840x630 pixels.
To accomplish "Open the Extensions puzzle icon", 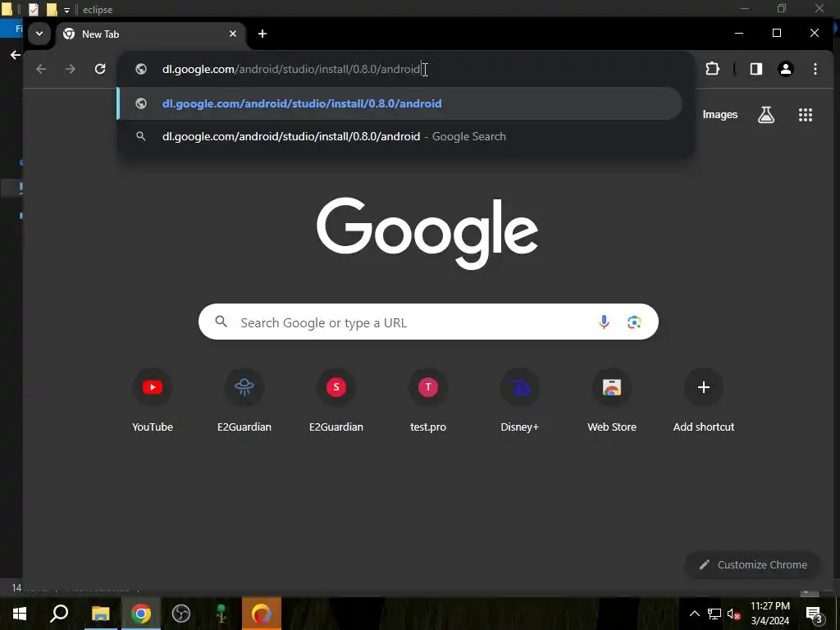I will (x=712, y=69).
